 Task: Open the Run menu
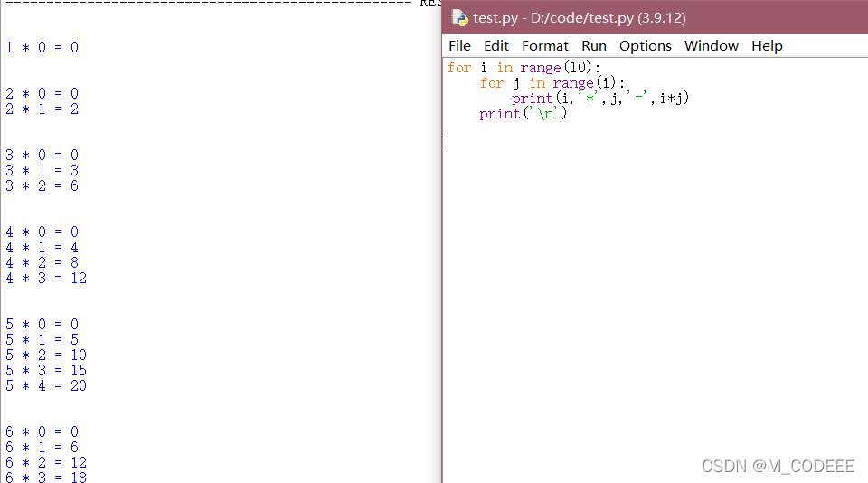click(x=593, y=46)
